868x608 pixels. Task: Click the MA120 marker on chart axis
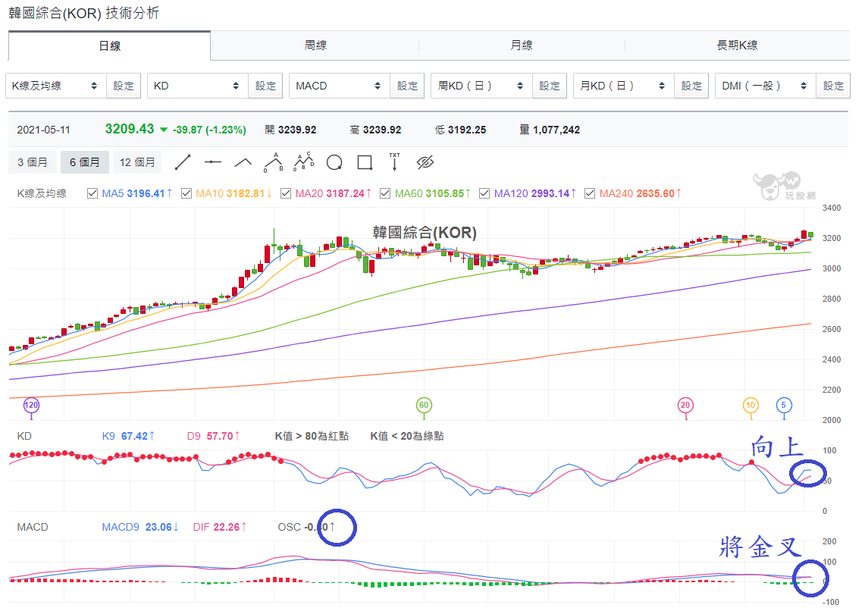[x=31, y=406]
